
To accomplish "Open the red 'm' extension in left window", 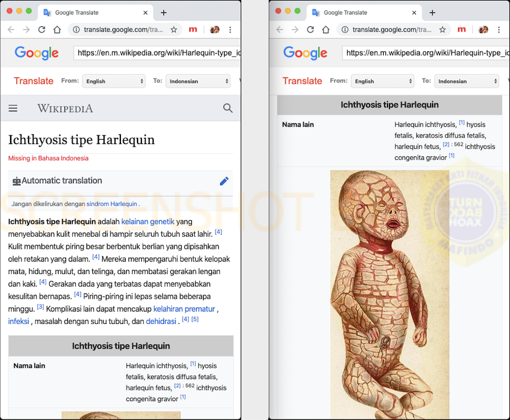I will point(193,30).
